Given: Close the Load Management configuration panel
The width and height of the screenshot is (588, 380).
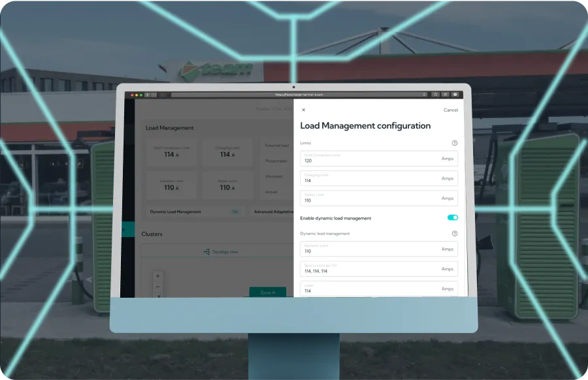Looking at the screenshot, I should coord(303,110).
